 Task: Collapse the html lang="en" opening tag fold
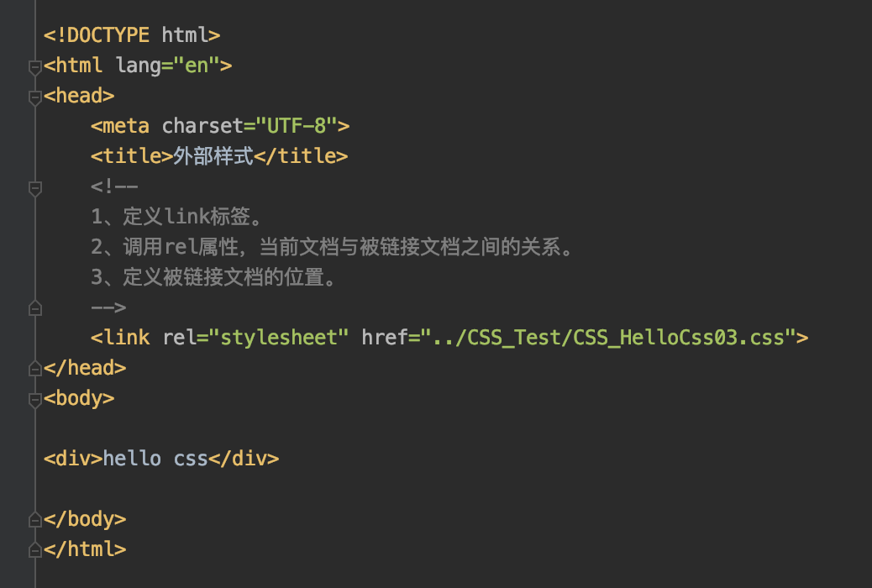point(35,67)
